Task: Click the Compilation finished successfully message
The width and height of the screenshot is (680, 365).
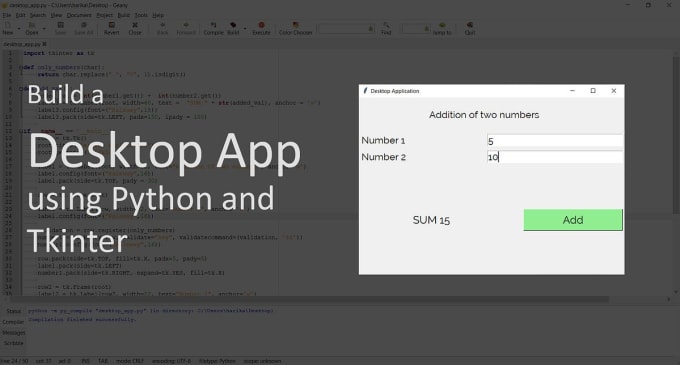Action: click(82, 319)
